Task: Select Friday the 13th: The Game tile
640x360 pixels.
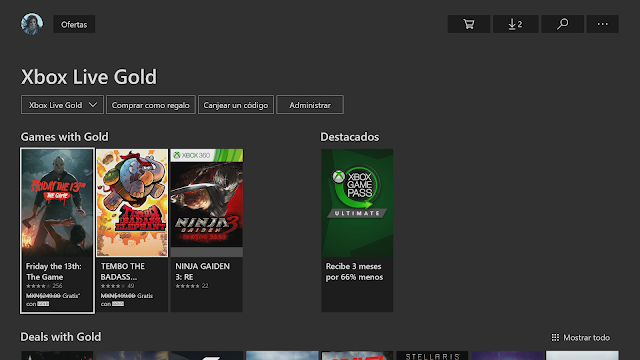Action: [x=57, y=231]
